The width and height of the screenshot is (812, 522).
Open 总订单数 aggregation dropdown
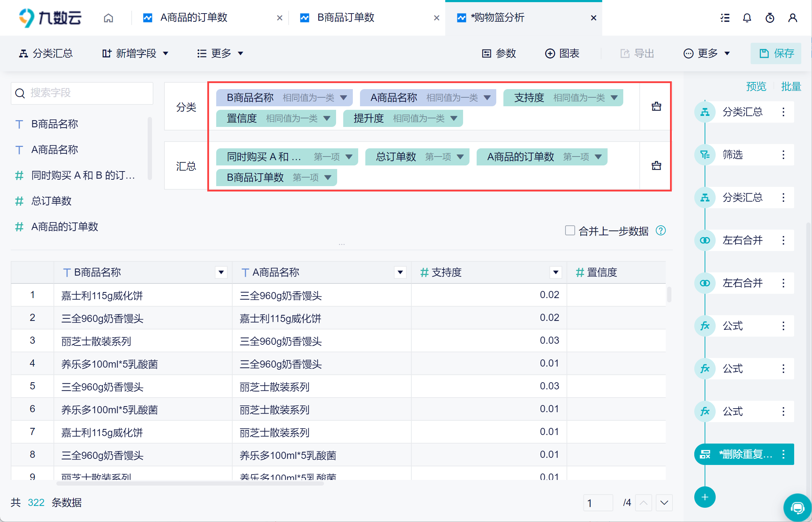[x=460, y=157]
